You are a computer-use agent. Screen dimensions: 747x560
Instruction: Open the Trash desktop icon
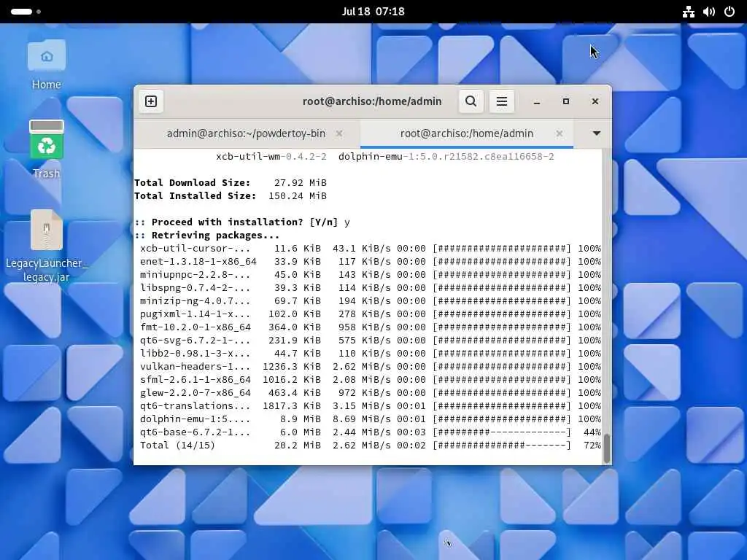coord(46,149)
